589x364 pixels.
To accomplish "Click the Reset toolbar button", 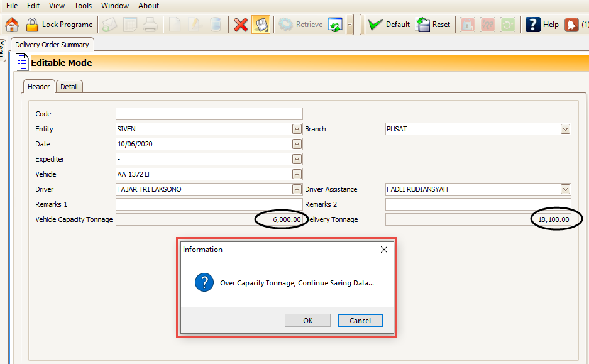I will (432, 25).
